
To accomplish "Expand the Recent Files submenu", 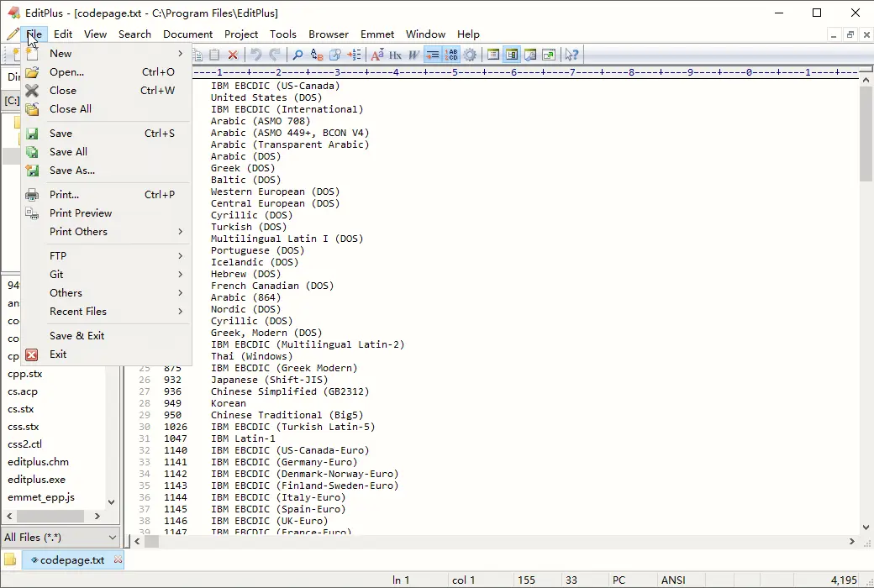I will [107, 311].
